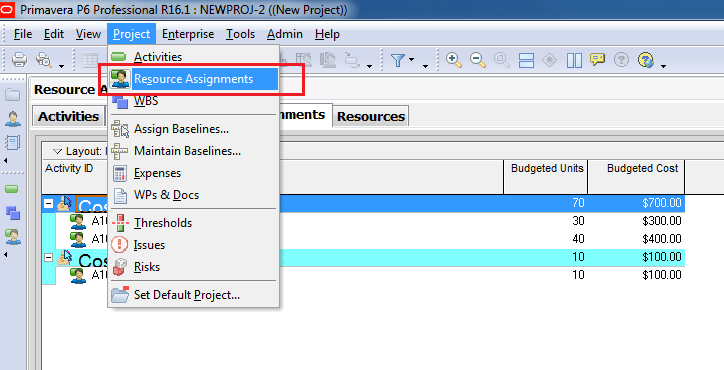Click Reports notebook icon in left sidebar
724x370 pixels.
[x=12, y=142]
